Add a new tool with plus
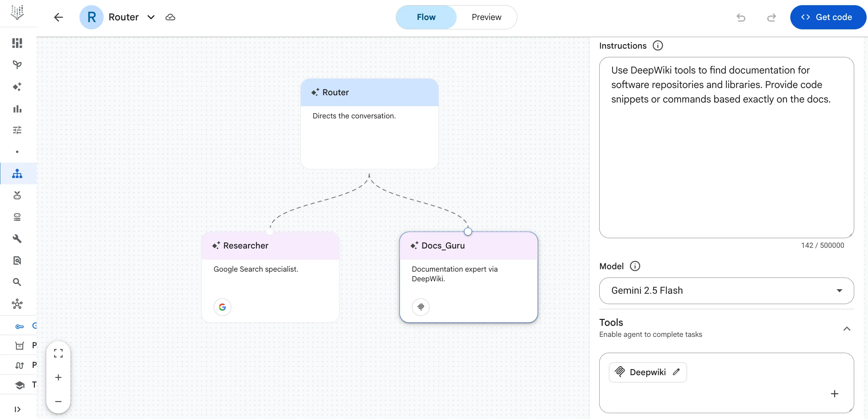 834,394
